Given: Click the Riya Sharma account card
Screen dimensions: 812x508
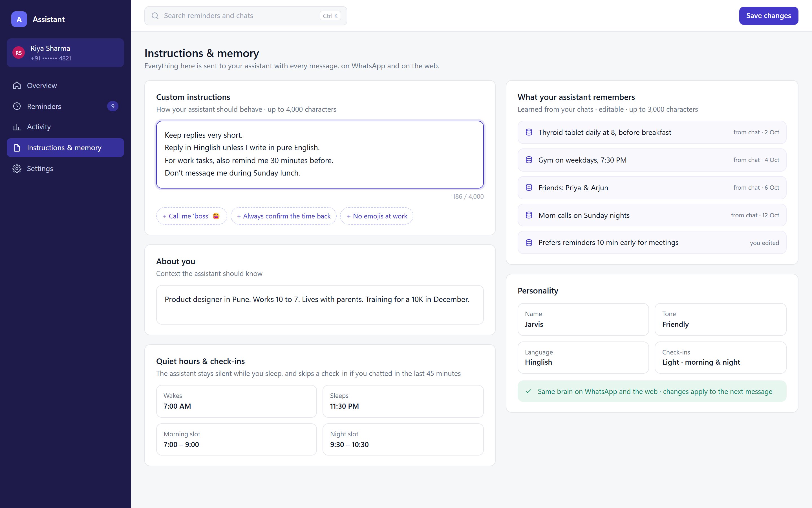Looking at the screenshot, I should [x=65, y=53].
